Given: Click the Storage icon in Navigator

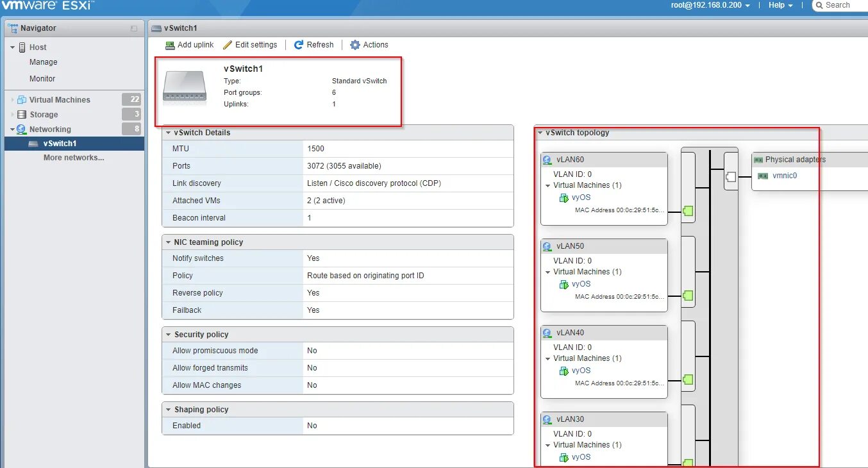Looking at the screenshot, I should pos(22,115).
